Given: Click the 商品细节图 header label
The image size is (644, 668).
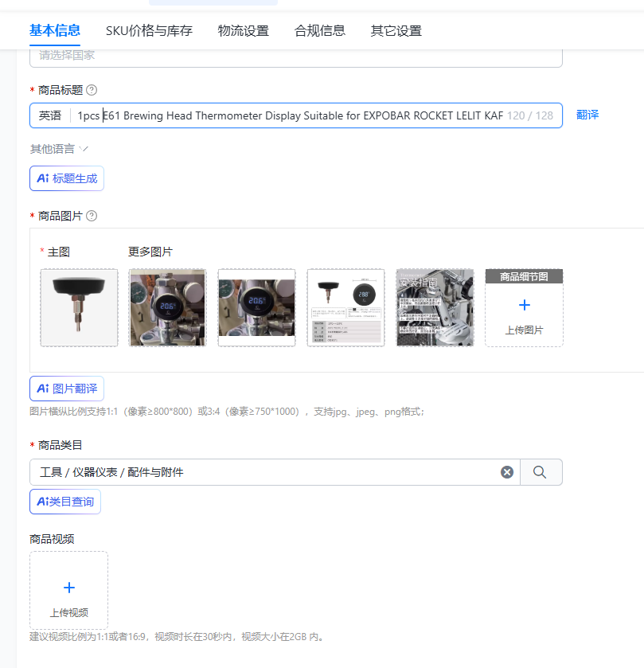Looking at the screenshot, I should click(x=525, y=276).
